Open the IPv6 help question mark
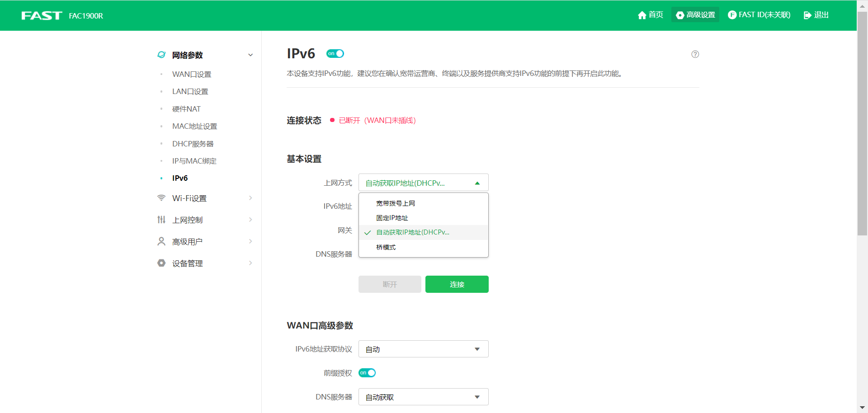 [695, 54]
